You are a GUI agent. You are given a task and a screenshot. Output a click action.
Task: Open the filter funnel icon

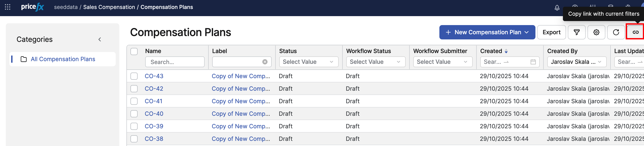(576, 32)
